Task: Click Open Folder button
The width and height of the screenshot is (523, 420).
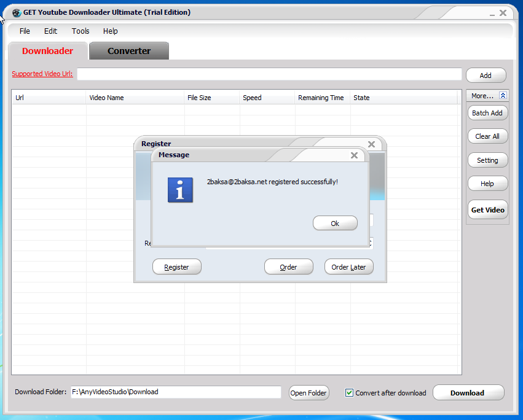Action: point(309,392)
